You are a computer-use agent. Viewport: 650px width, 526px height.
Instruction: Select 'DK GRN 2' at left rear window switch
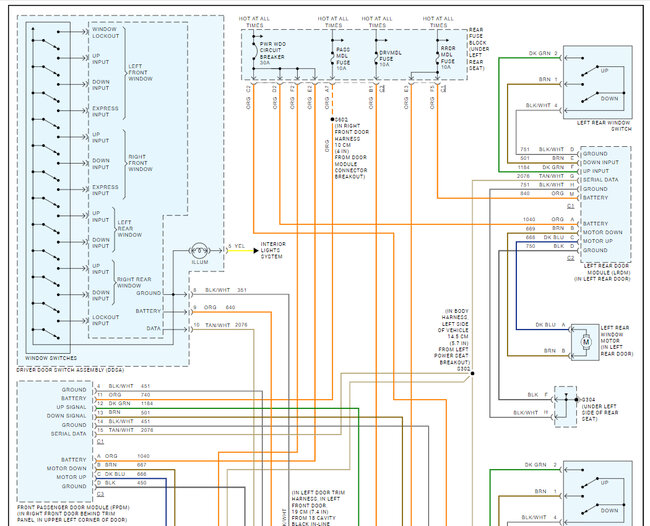click(x=543, y=53)
